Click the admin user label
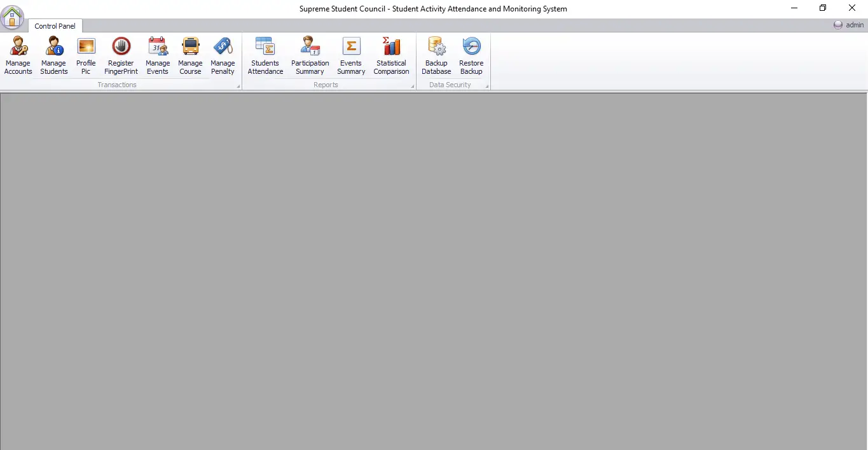The width and height of the screenshot is (868, 450). (855, 25)
